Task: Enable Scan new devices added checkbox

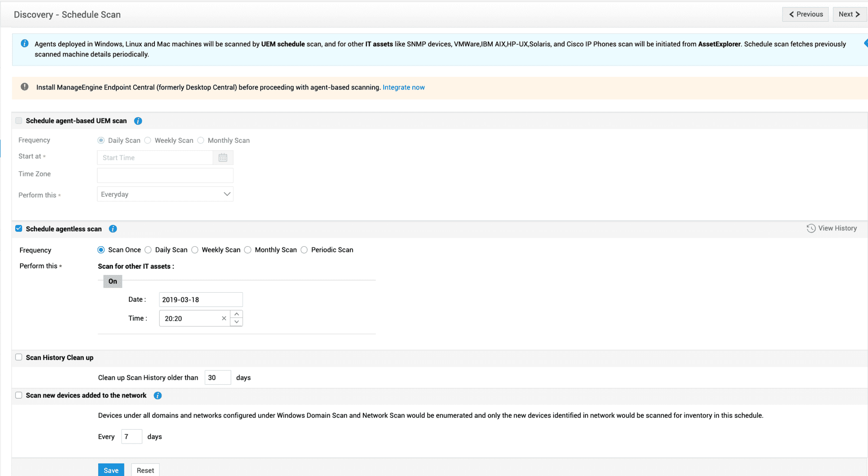Action: point(19,395)
